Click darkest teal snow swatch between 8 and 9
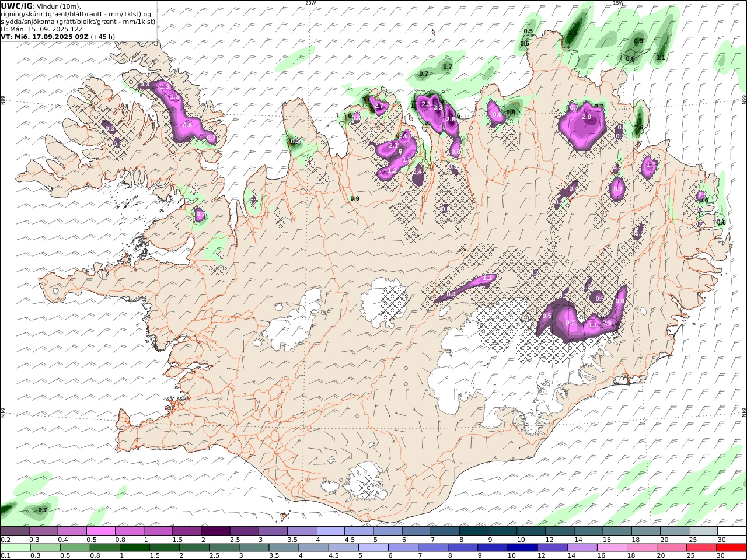Viewport: 747px width, 560px height. tap(474, 531)
